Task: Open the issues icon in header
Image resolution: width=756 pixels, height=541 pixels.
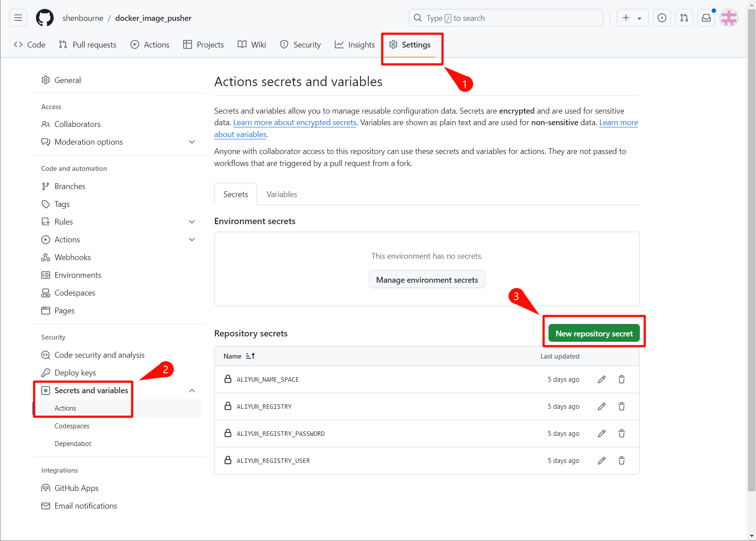Action: tap(662, 18)
